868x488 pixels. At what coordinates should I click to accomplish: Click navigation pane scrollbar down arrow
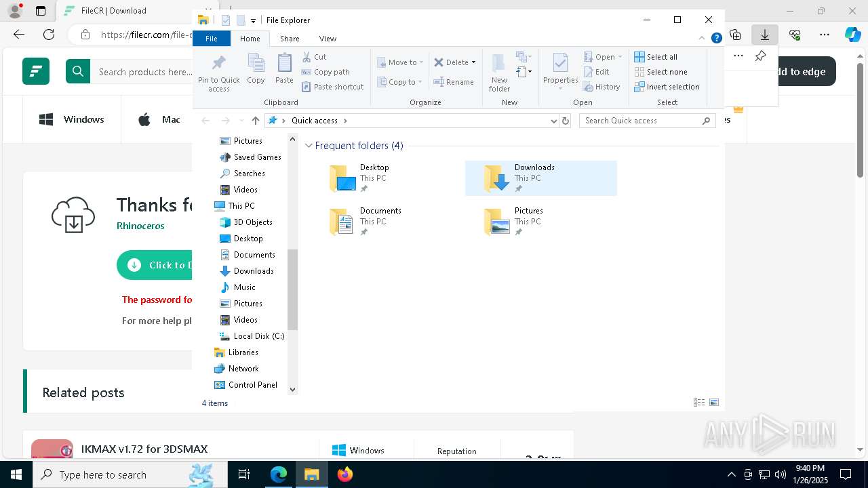pyautogui.click(x=293, y=389)
